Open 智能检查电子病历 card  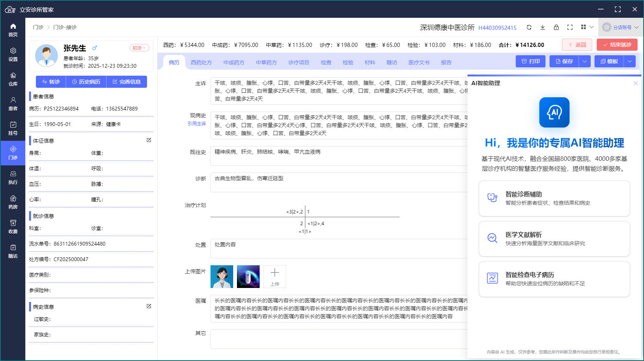(554, 279)
